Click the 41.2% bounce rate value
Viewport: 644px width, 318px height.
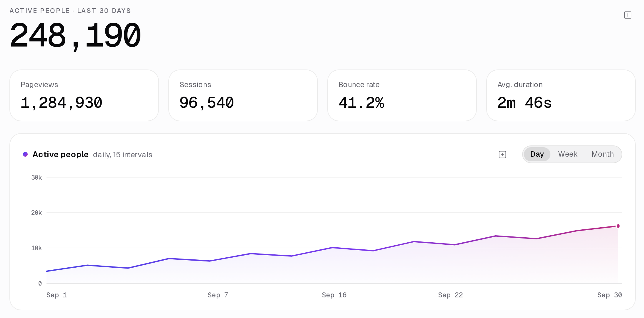click(x=361, y=103)
